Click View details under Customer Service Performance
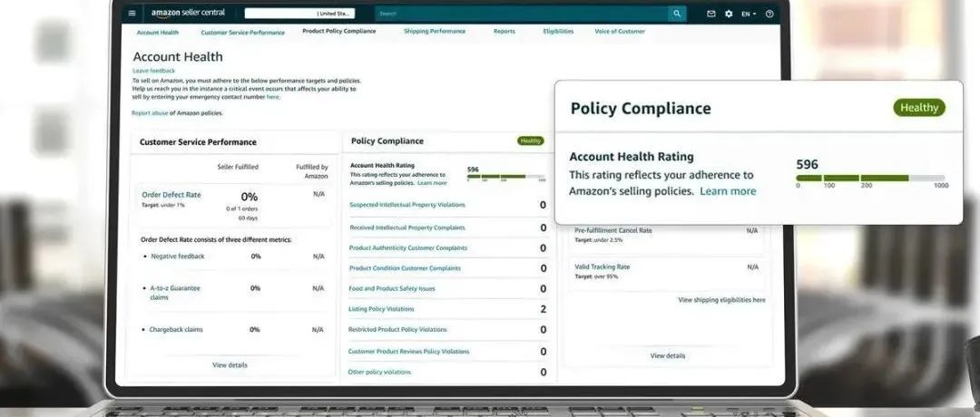The image size is (980, 417). [x=230, y=365]
